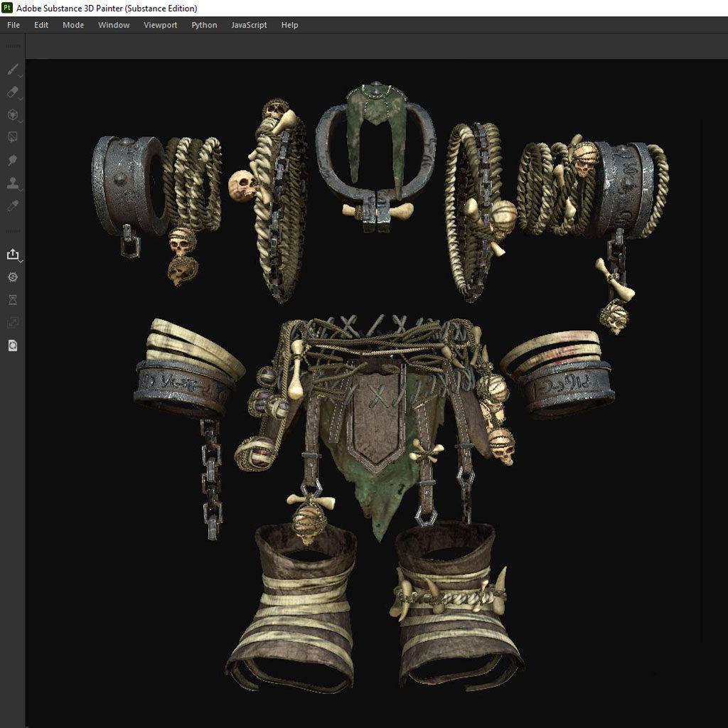Image resolution: width=728 pixels, height=728 pixels.
Task: Open the Mode menu
Action: [73, 25]
